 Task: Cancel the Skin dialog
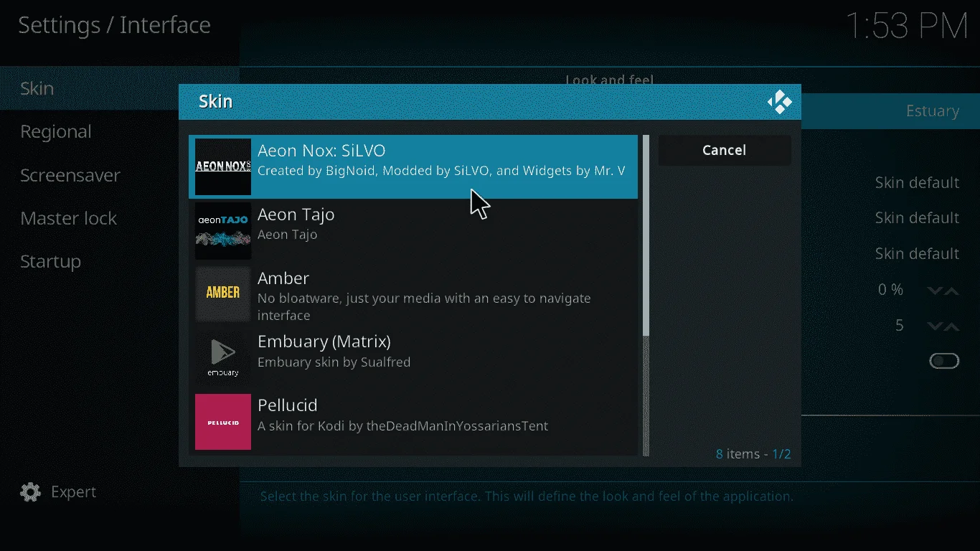[x=725, y=150]
